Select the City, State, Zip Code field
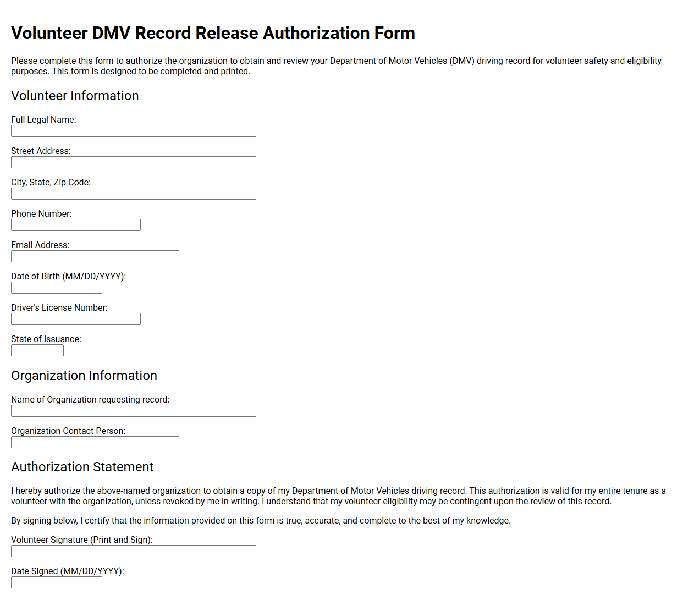The height and width of the screenshot is (616, 694). (x=134, y=194)
